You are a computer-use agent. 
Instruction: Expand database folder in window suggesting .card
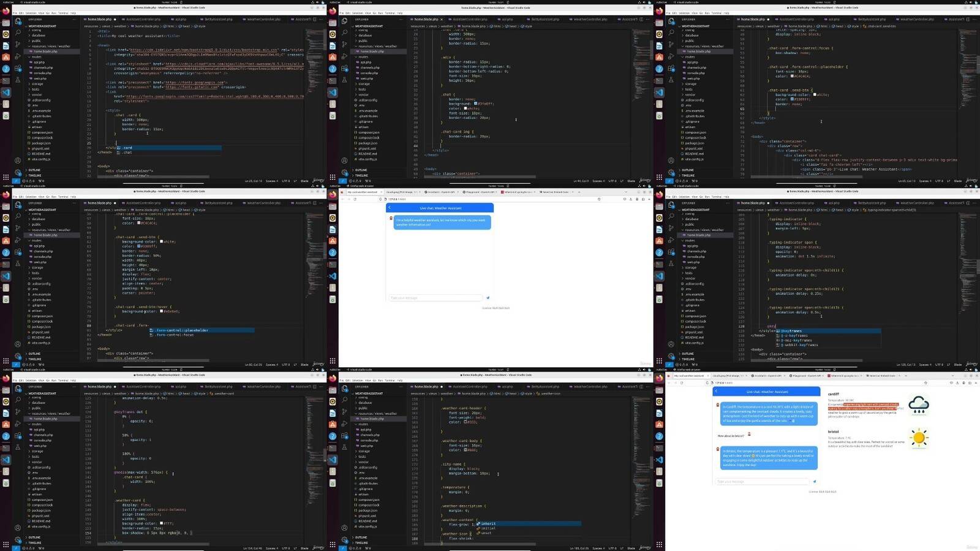[39, 36]
